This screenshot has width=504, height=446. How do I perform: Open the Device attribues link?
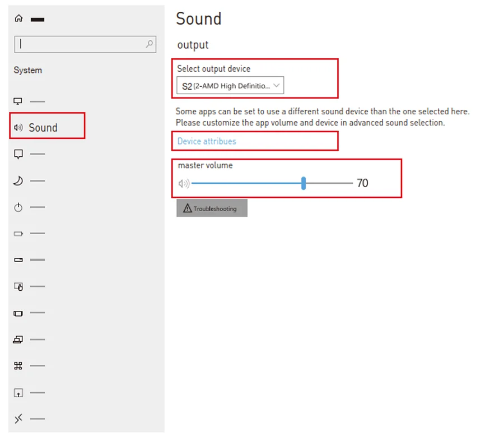click(207, 141)
